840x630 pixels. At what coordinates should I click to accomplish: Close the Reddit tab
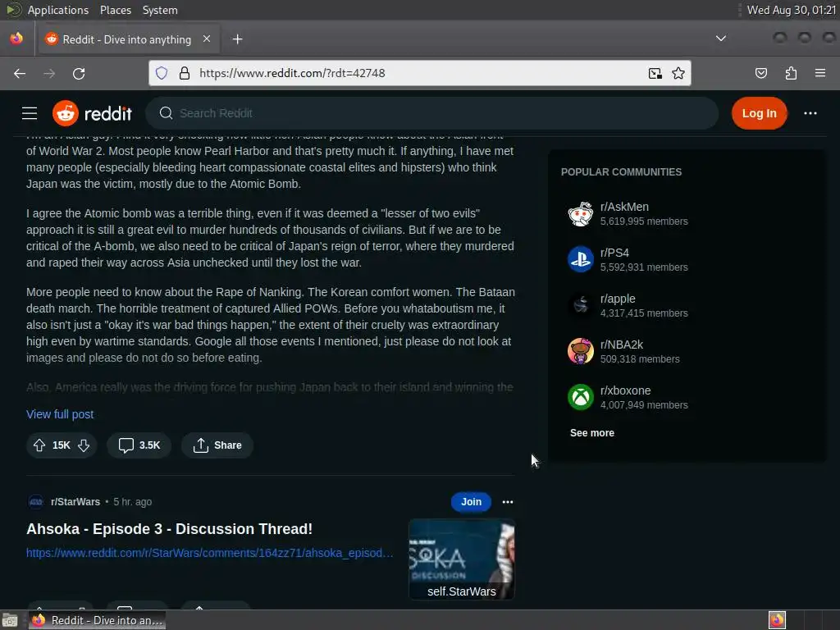click(207, 39)
